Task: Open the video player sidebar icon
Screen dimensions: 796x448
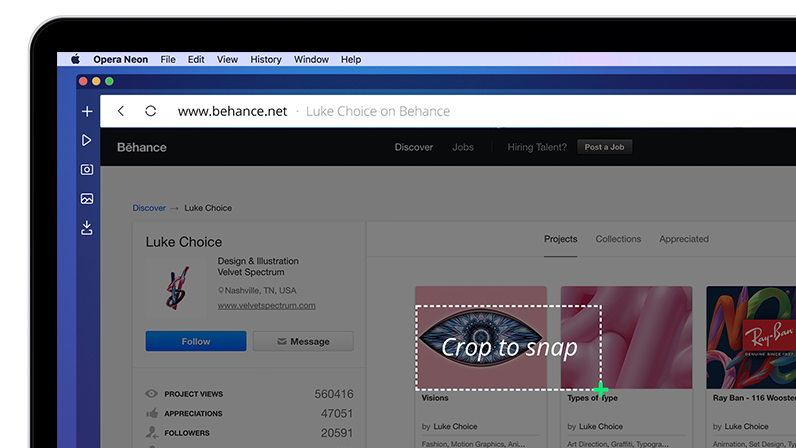Action: [x=87, y=140]
